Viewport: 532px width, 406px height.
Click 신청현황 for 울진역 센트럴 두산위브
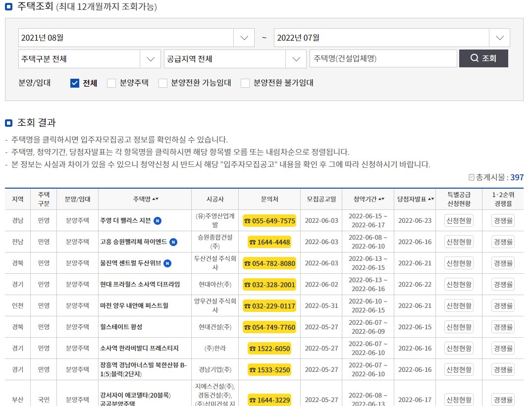pos(459,263)
